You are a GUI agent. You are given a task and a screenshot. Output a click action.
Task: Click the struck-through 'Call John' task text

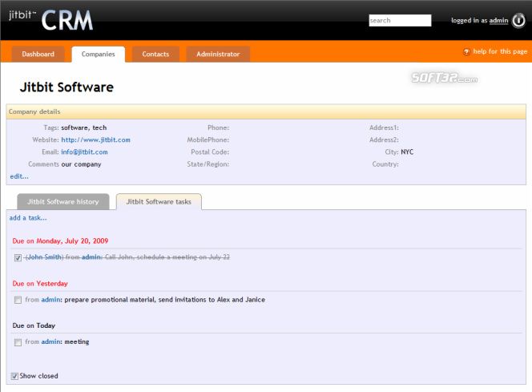coord(167,257)
